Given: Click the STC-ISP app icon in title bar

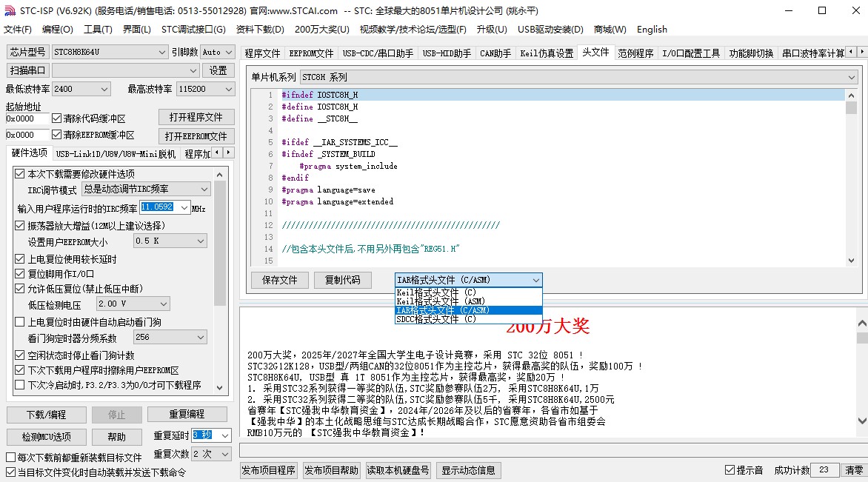Looking at the screenshot, I should tap(8, 10).
